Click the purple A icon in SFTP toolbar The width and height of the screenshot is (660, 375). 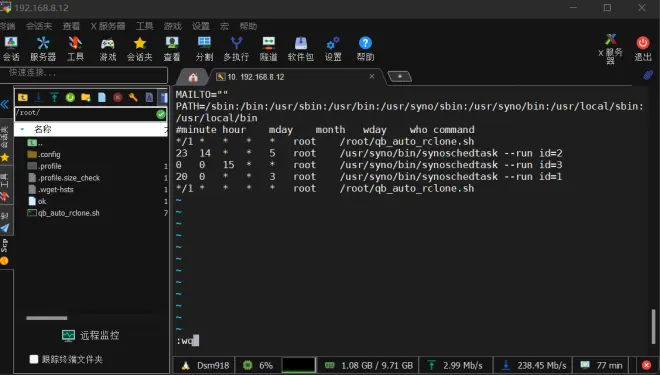tap(149, 97)
